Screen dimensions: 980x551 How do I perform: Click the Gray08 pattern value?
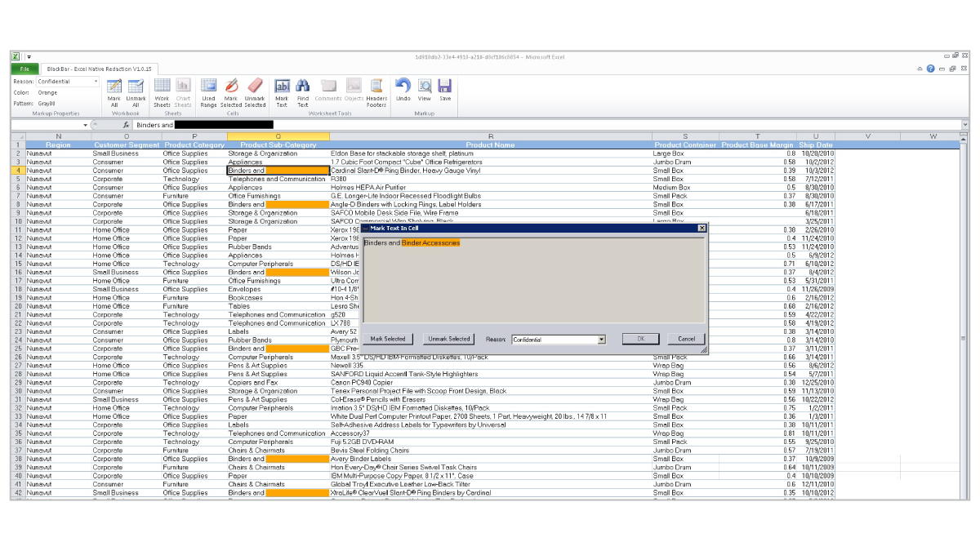(47, 104)
